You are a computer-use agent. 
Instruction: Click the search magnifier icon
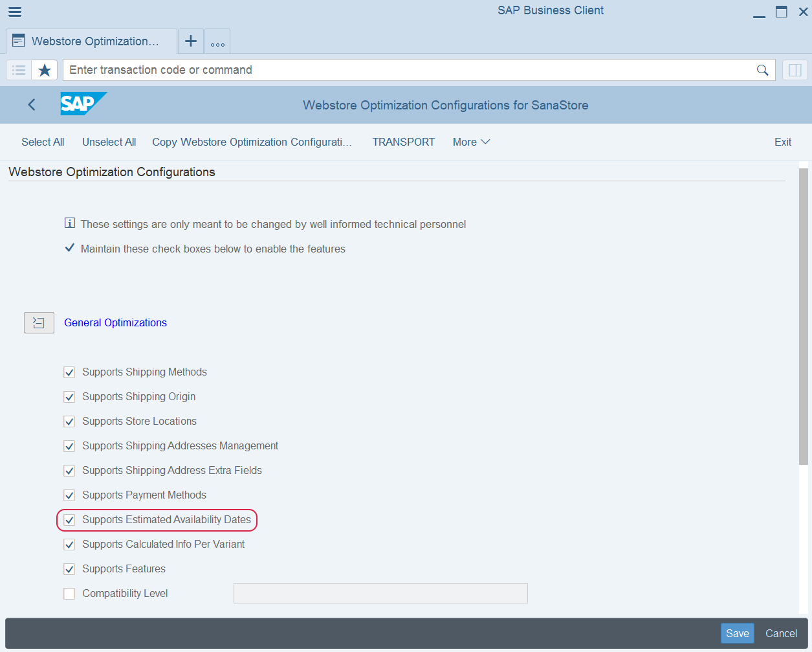tap(763, 70)
